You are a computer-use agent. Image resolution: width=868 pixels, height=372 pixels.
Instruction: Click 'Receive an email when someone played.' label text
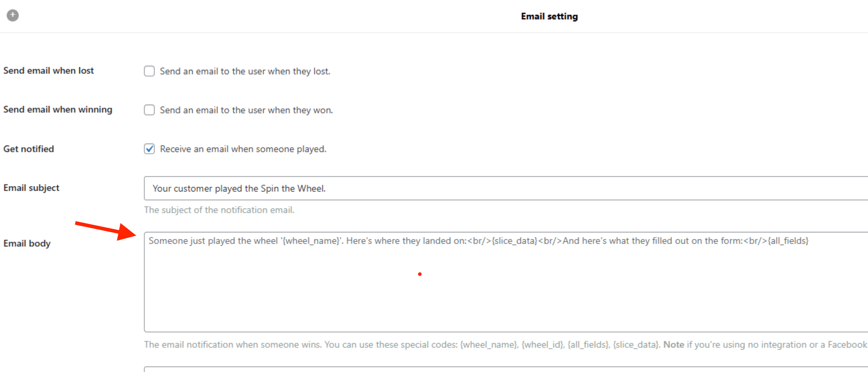243,149
